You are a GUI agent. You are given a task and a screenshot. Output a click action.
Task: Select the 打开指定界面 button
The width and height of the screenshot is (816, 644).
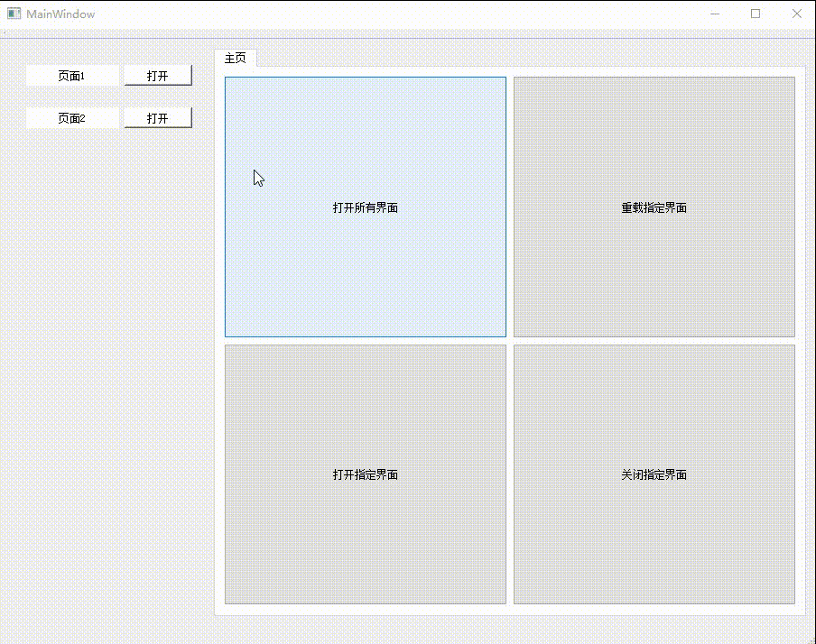click(x=366, y=474)
